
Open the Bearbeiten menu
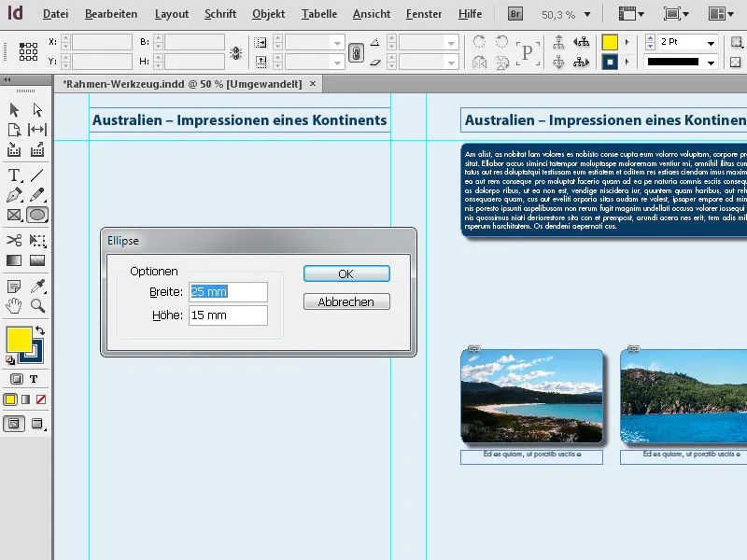coord(111,14)
